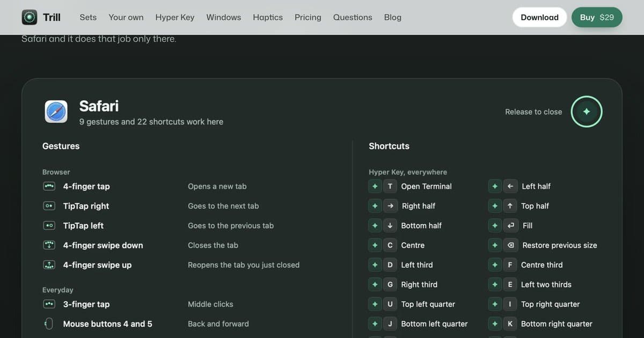This screenshot has width=644, height=338.
Task: Click the 3-finger tap gesture icon
Action: pyautogui.click(x=49, y=304)
